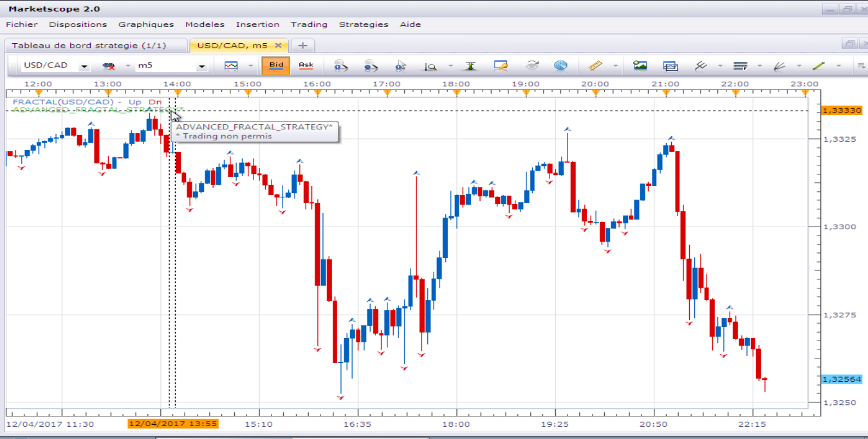
Task: Select the ruler measure tool
Action: click(x=595, y=66)
